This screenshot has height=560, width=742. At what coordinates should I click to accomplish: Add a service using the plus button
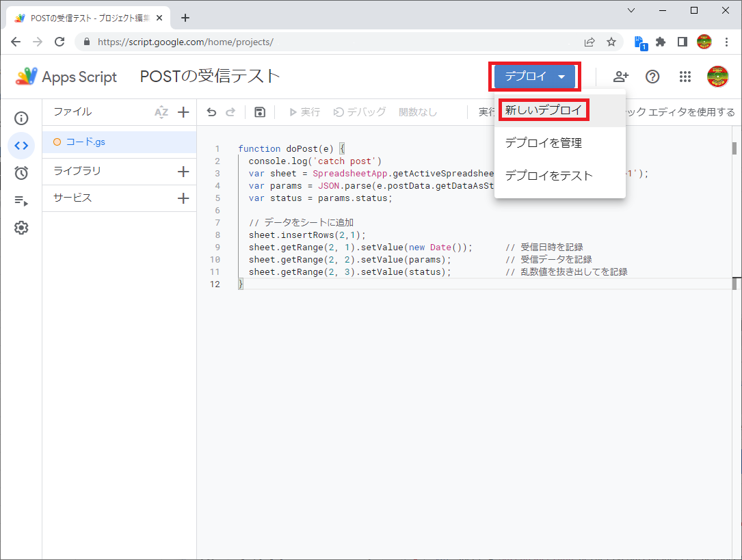tap(183, 198)
